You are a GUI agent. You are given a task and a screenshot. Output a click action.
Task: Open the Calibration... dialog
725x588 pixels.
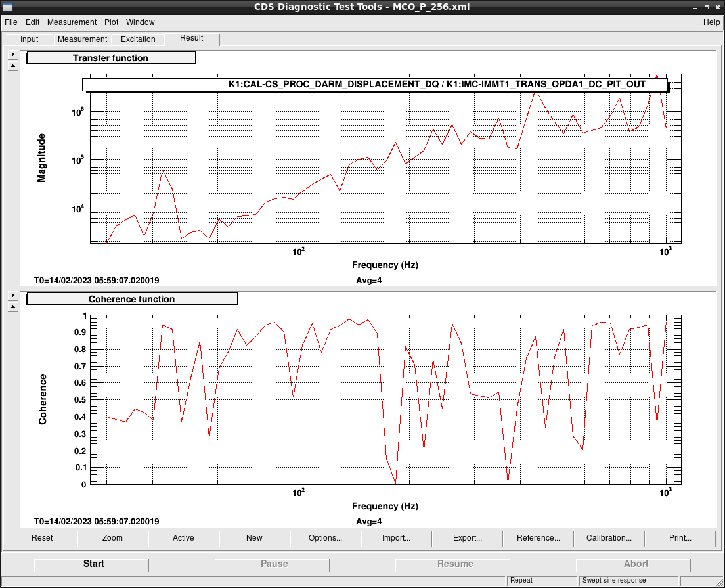[x=609, y=538]
